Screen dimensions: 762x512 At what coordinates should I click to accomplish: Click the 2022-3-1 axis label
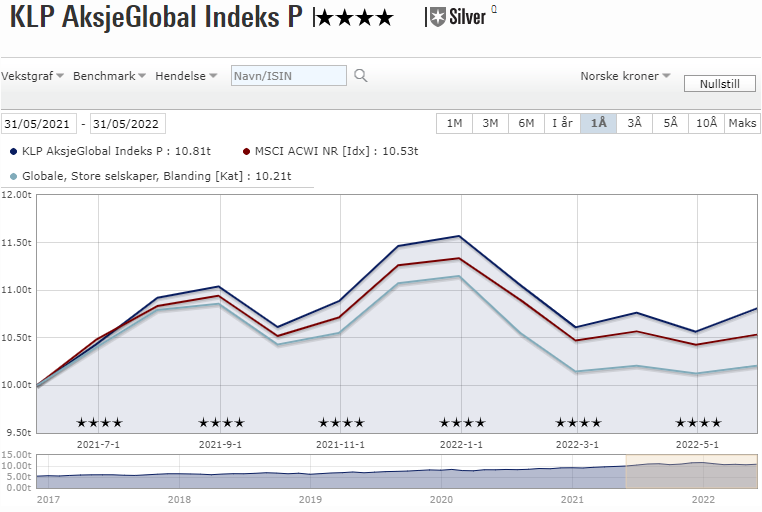[577, 444]
